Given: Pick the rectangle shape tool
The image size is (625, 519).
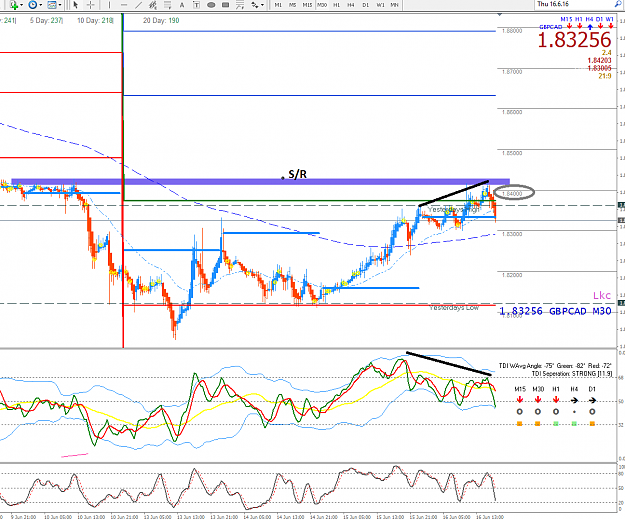Looking at the screenshot, I should click(x=225, y=5).
